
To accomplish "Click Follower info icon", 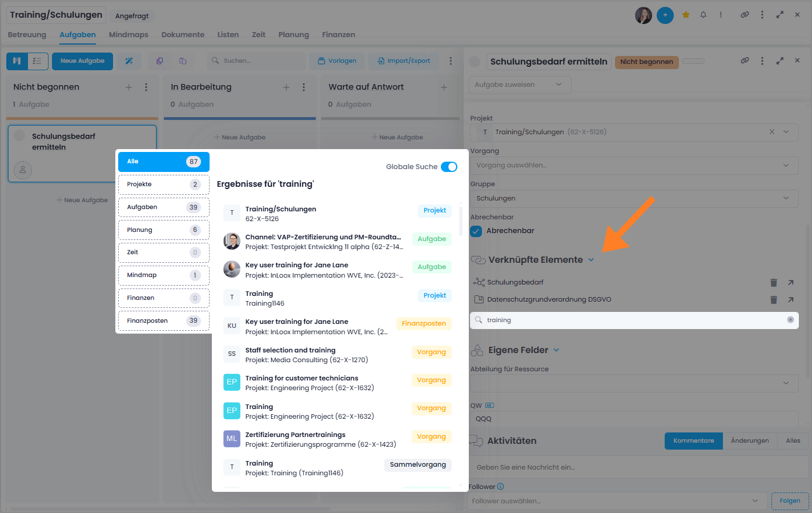I will [x=501, y=487].
